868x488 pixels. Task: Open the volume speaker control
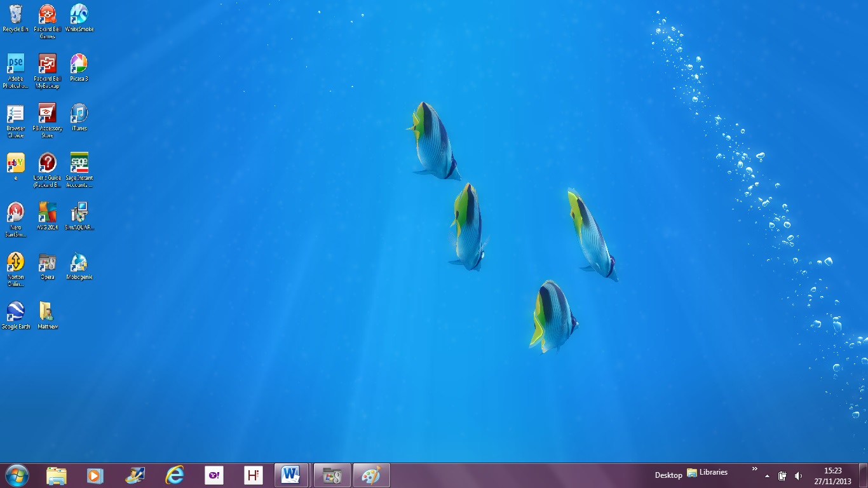coord(798,476)
